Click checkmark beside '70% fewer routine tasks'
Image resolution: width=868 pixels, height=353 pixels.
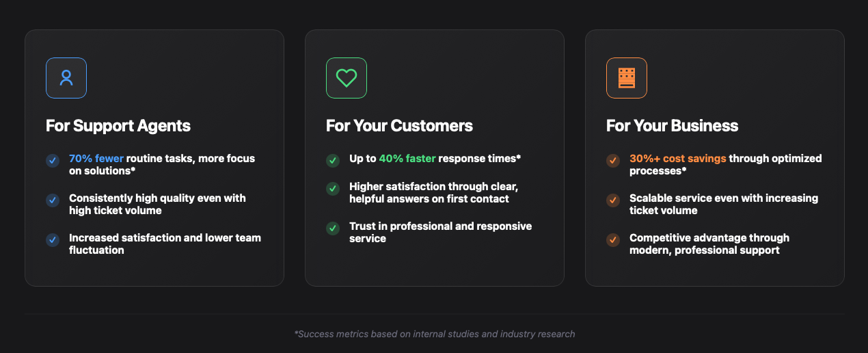(53, 161)
